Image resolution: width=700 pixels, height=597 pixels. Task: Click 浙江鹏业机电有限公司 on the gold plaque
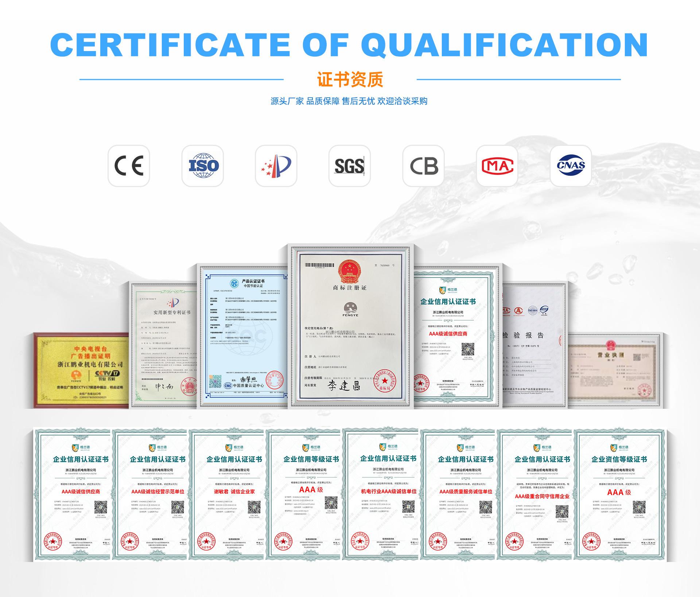tap(90, 364)
